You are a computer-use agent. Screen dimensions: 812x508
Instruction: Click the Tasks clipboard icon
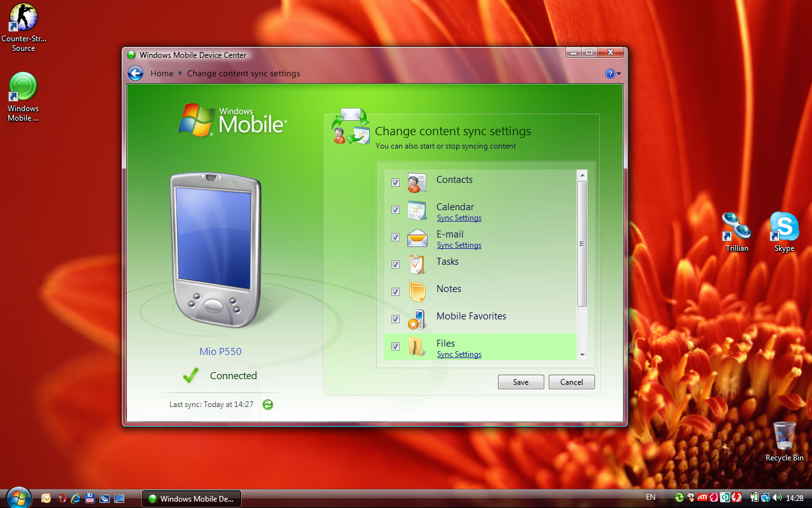click(417, 265)
